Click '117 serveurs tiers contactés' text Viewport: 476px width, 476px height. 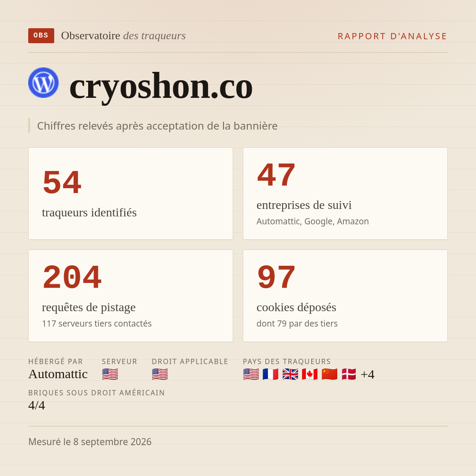pyautogui.click(x=97, y=324)
